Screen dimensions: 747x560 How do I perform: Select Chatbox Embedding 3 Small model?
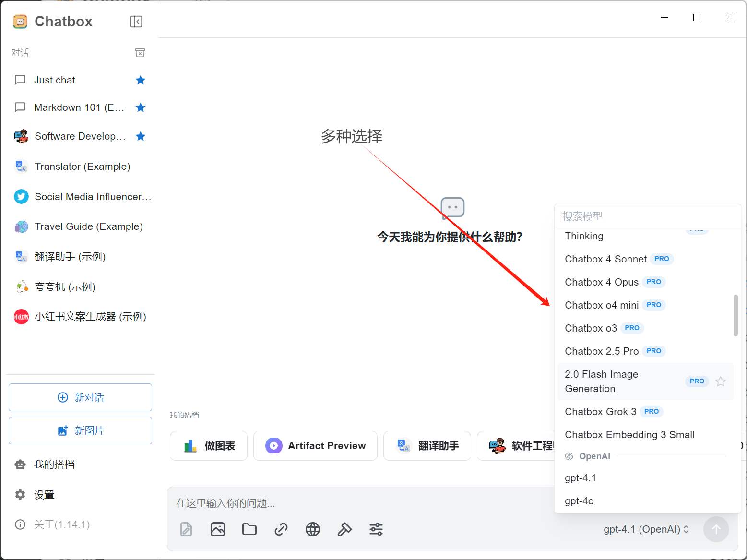[x=645, y=435]
